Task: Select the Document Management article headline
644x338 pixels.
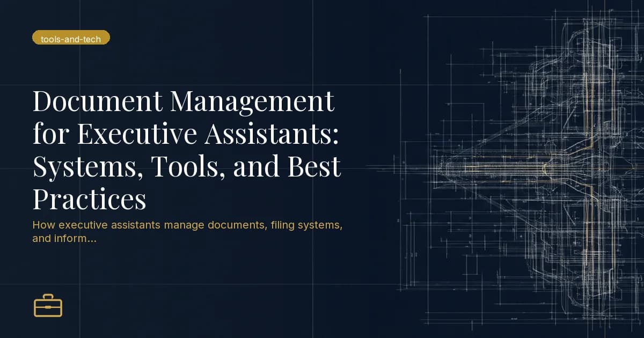Action: [x=186, y=151]
